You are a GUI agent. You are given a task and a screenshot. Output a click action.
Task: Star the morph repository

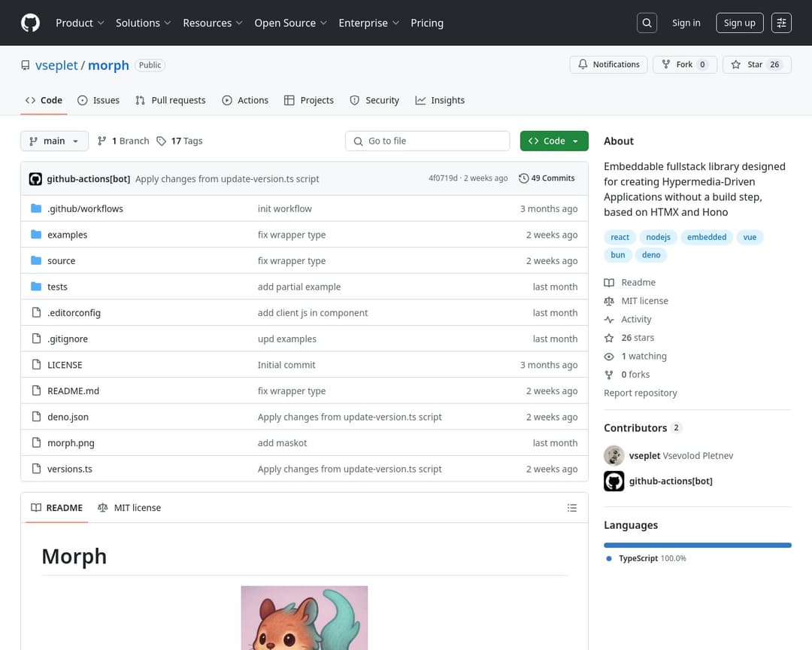pos(756,64)
